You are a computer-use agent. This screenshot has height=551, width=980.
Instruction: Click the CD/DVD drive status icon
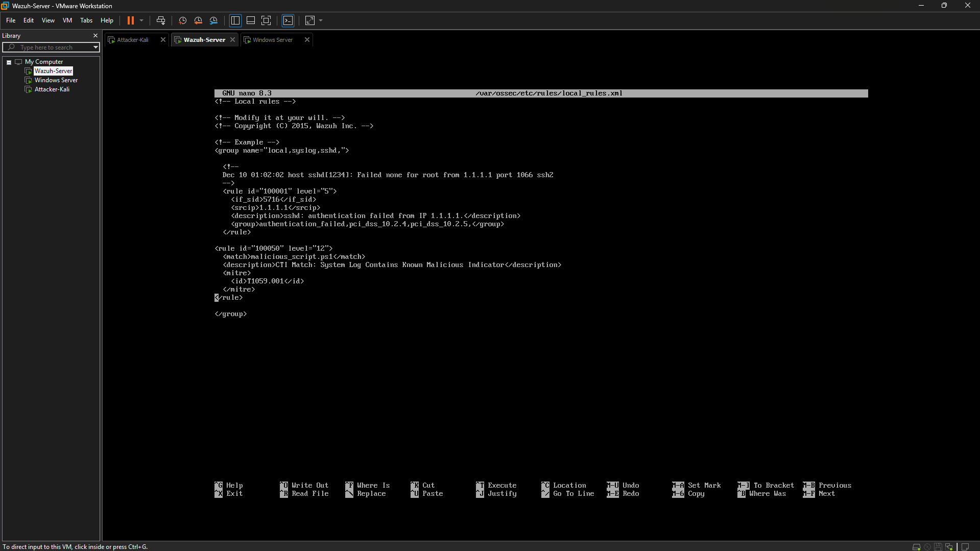927,546
